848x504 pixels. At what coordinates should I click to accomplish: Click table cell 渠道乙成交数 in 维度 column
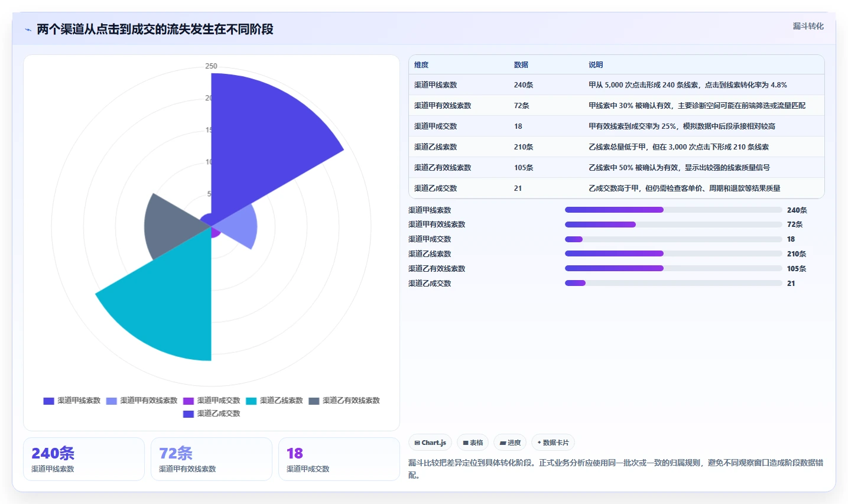click(436, 188)
